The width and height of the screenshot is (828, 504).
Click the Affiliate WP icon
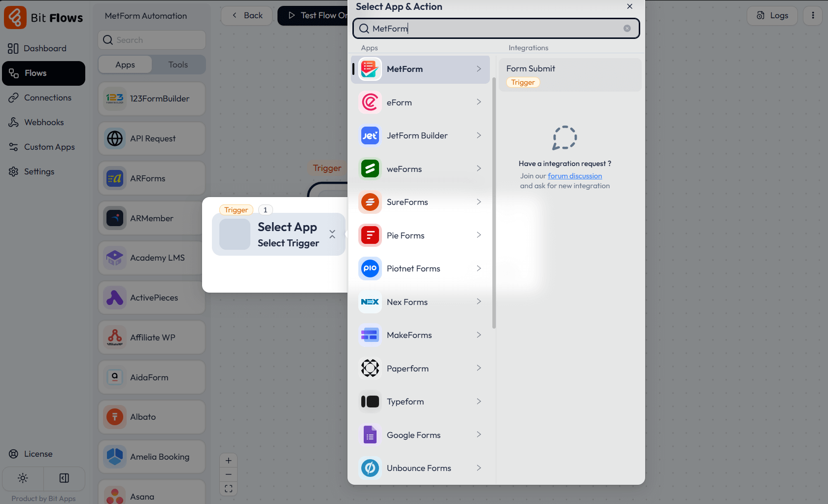(x=115, y=337)
